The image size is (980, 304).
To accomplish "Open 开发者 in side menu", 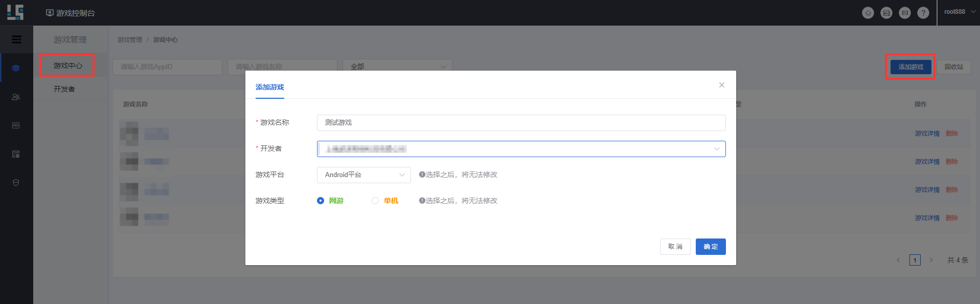I will click(x=64, y=89).
